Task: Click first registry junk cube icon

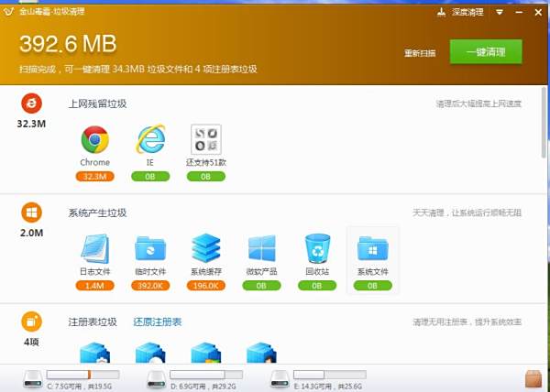Action: coord(94,353)
